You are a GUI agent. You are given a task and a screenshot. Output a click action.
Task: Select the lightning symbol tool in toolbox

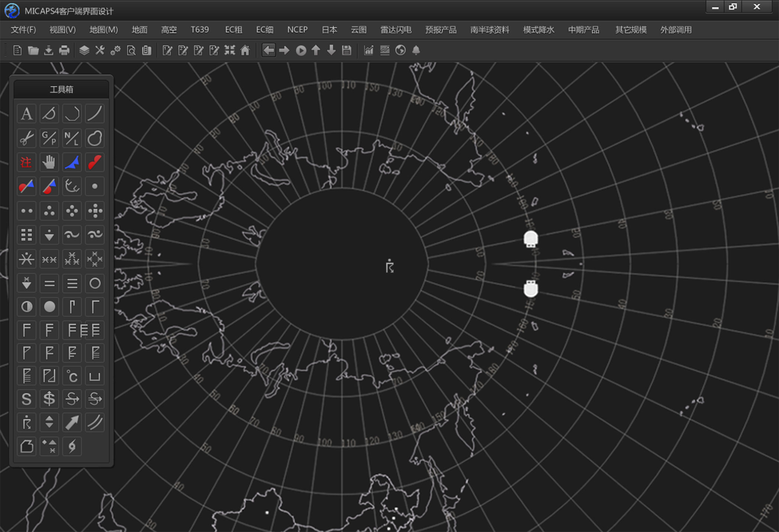[x=72, y=446]
